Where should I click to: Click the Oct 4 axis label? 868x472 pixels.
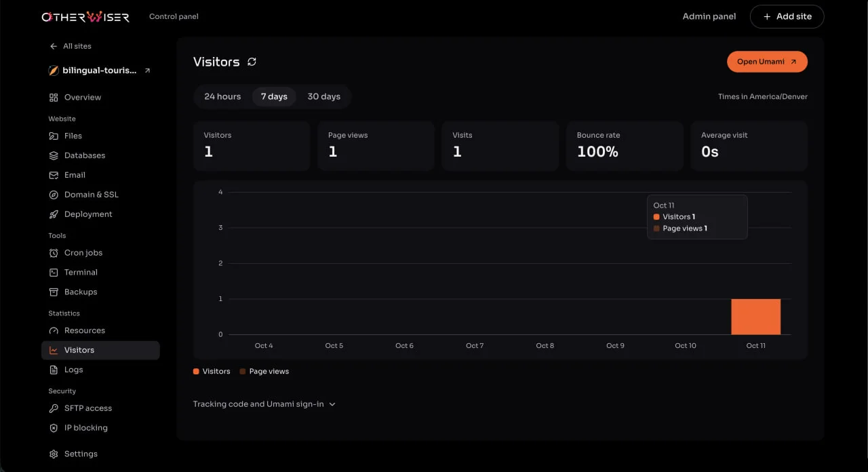(x=264, y=346)
